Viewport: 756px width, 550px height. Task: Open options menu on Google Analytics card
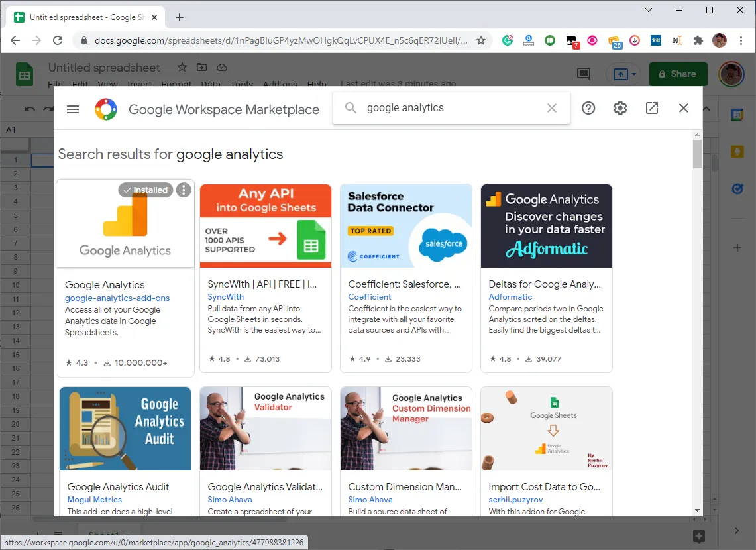coord(184,190)
